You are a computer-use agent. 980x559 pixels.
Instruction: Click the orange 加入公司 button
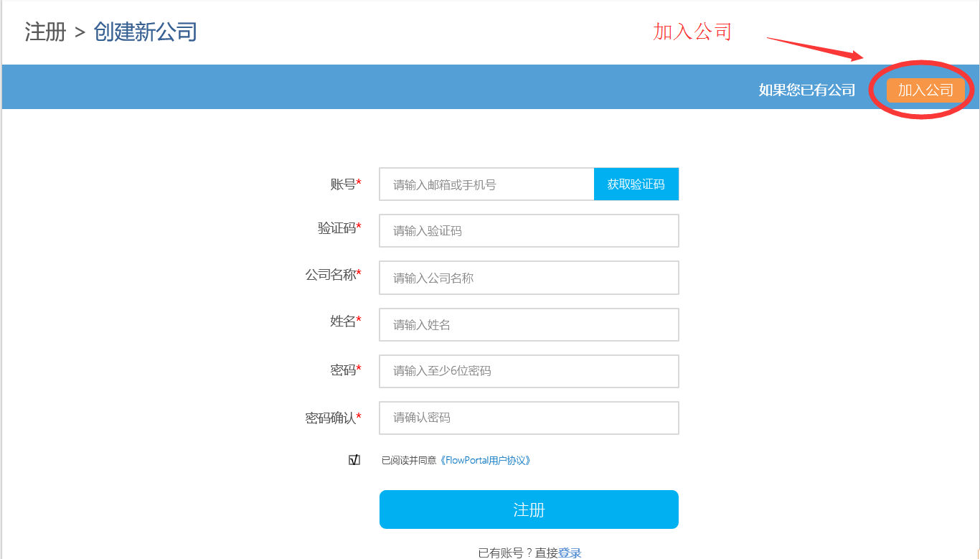[x=925, y=90]
